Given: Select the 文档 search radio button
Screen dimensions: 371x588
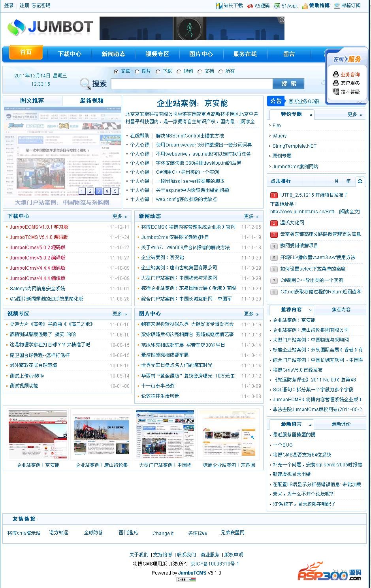Looking at the screenshot, I should (x=200, y=72).
